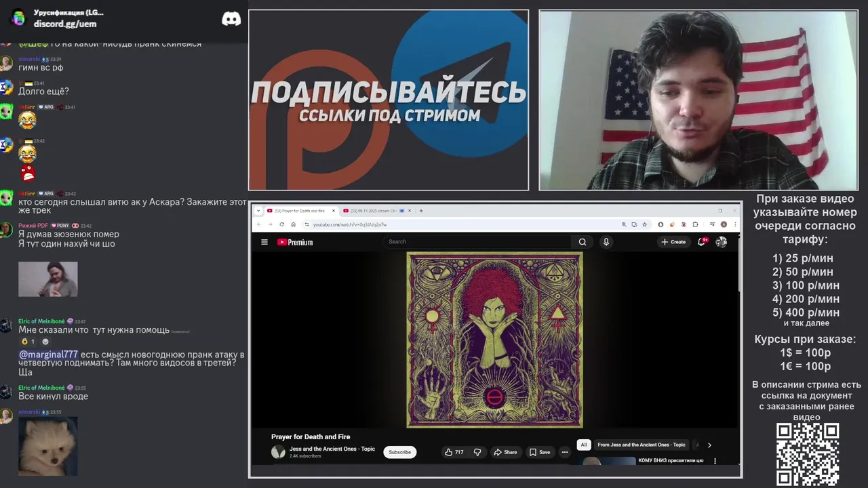
Task: Click the КОМУ ВНИЗ присвятили цю title
Action: click(x=671, y=461)
